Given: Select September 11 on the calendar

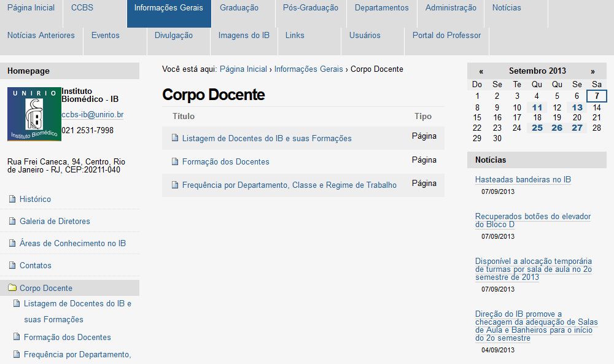Looking at the screenshot, I should point(537,107).
